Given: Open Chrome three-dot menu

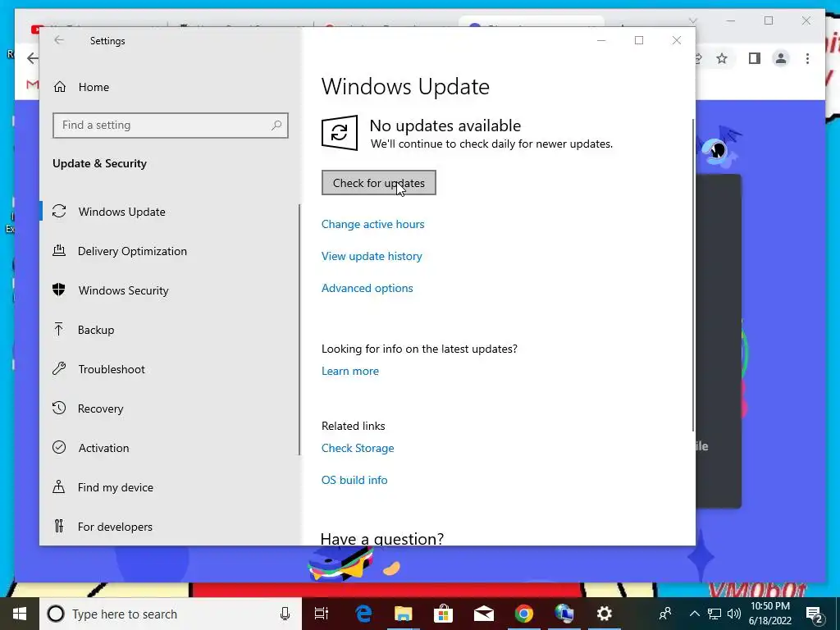Looking at the screenshot, I should point(807,58).
